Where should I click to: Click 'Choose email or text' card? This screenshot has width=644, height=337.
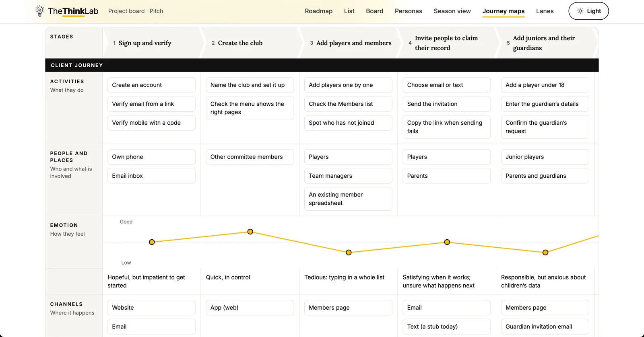coord(447,85)
